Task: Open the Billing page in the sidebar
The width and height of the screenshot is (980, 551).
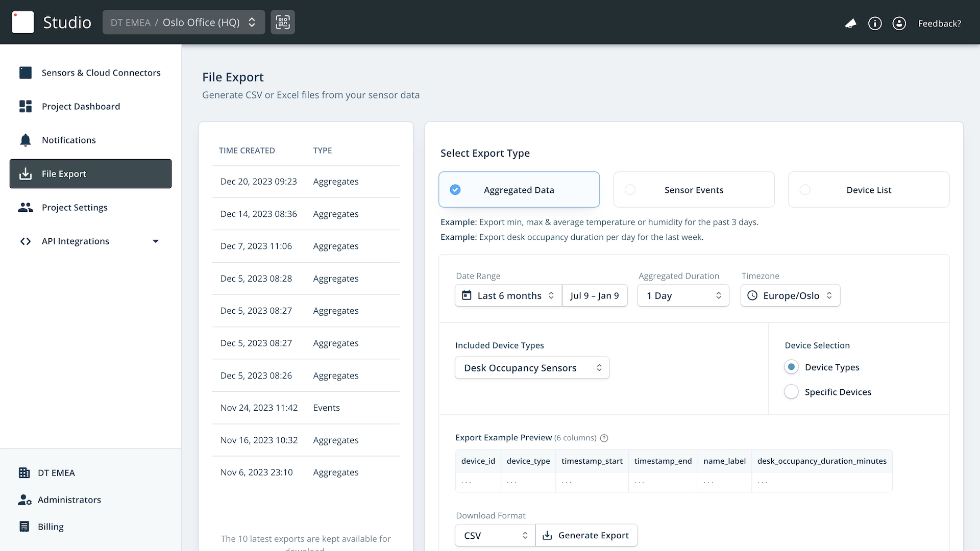Action: coord(51,527)
